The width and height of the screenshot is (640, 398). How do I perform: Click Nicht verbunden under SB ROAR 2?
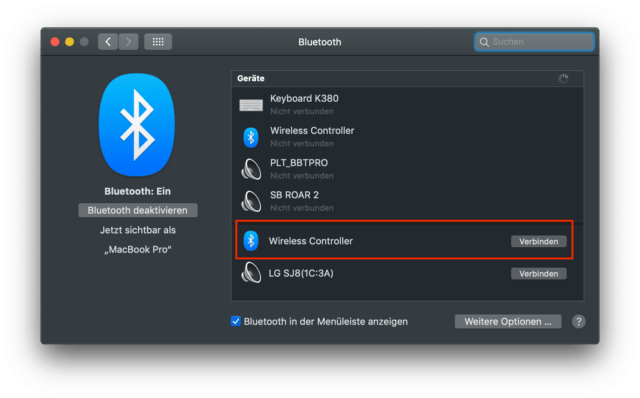(302, 208)
